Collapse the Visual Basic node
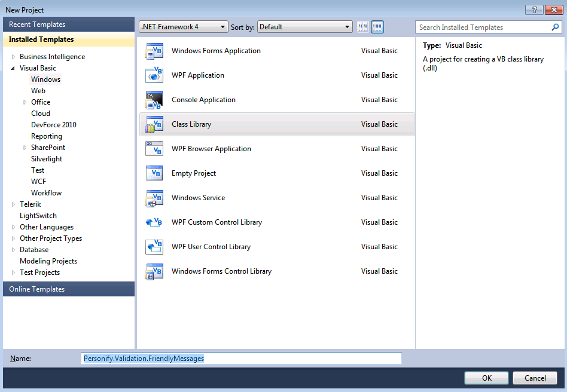Image resolution: width=567 pixels, height=392 pixels. (13, 68)
